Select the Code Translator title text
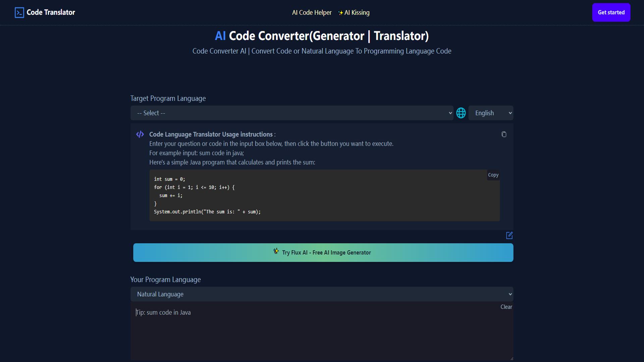644x362 pixels. point(51,12)
